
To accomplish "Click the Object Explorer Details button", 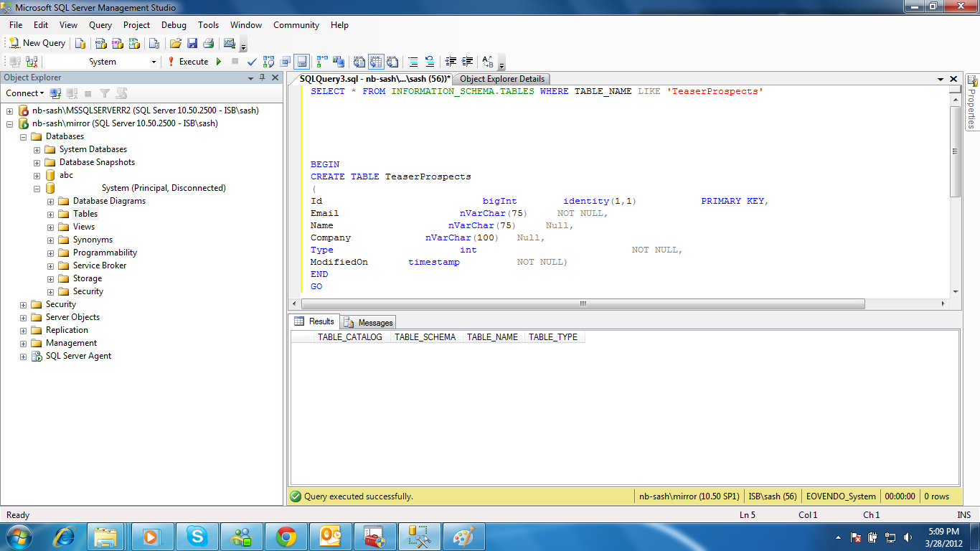I will click(x=501, y=79).
